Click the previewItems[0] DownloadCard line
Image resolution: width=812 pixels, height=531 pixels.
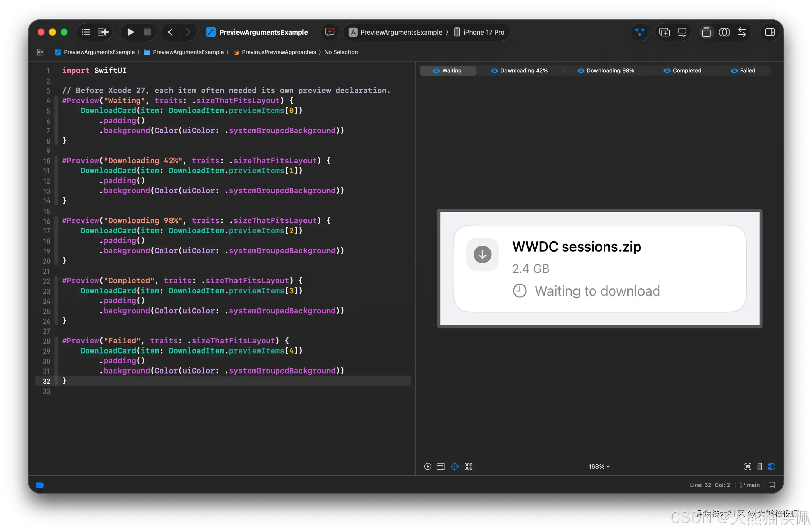pyautogui.click(x=191, y=110)
